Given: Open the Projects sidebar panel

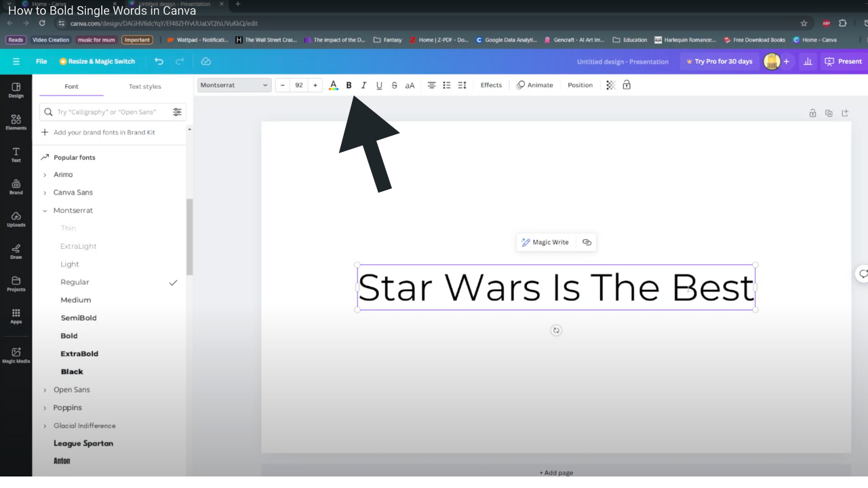Looking at the screenshot, I should [x=16, y=284].
